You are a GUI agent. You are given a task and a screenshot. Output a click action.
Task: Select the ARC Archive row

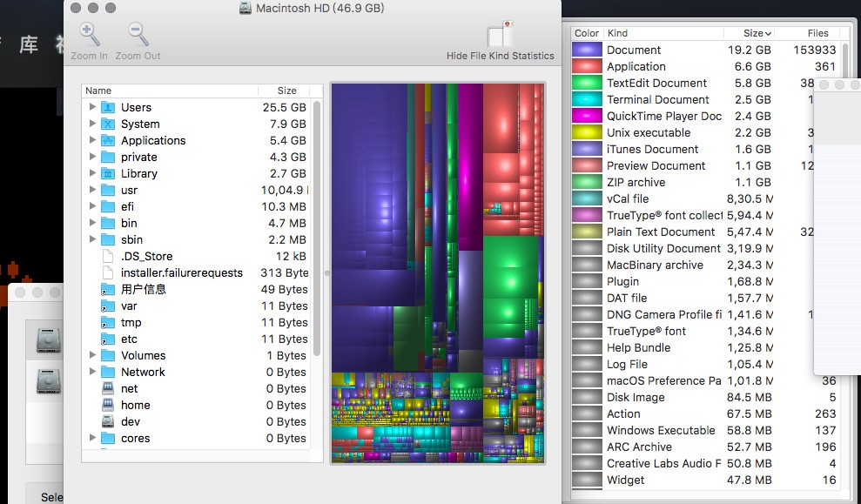pyautogui.click(x=706, y=447)
